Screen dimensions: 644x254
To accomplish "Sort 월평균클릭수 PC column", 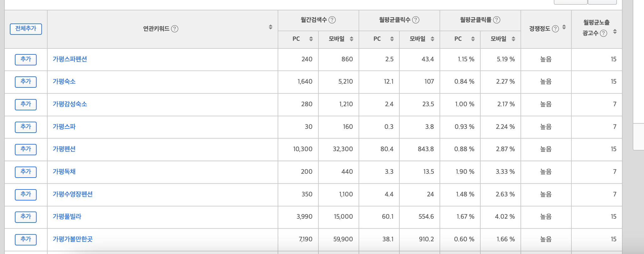I will [x=392, y=39].
